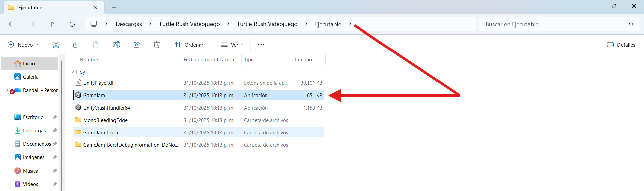Go back with the left arrow
This screenshot has height=191, width=644.
pyautogui.click(x=11, y=24)
